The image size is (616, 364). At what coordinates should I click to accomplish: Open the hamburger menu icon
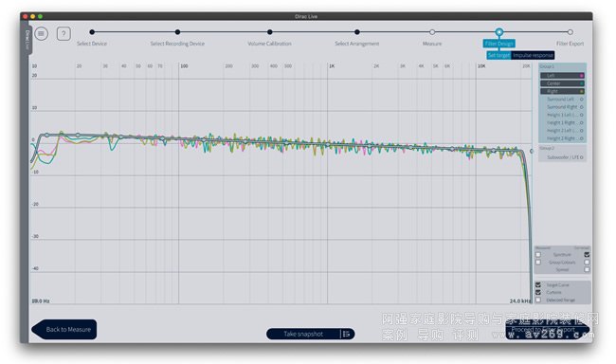click(42, 34)
